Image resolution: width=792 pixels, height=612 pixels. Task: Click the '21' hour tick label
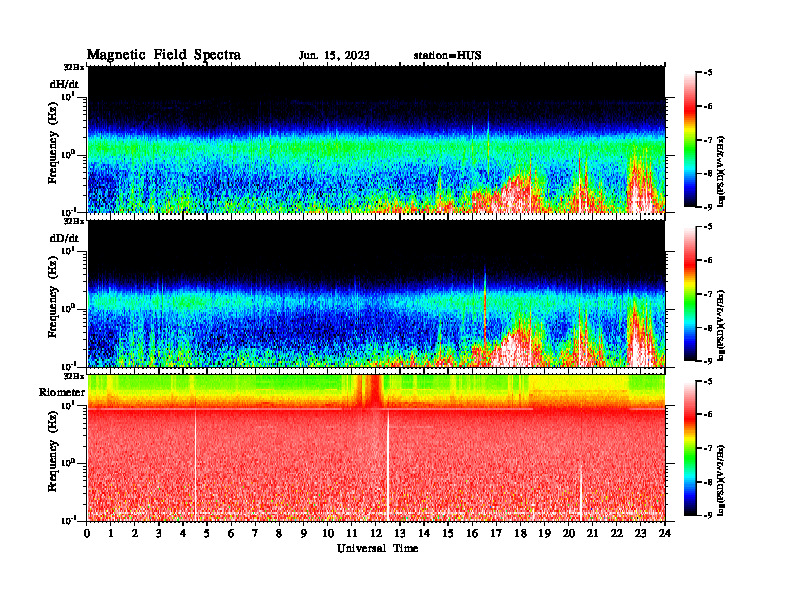592,533
